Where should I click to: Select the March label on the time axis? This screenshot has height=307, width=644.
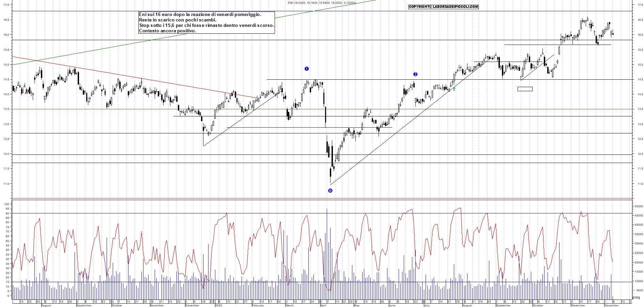pos(290,305)
